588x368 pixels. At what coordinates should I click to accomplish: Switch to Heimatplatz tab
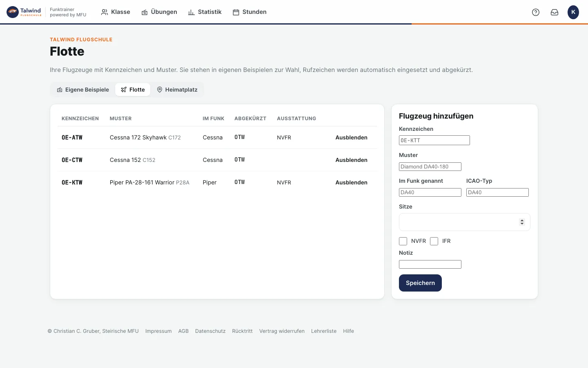point(177,90)
